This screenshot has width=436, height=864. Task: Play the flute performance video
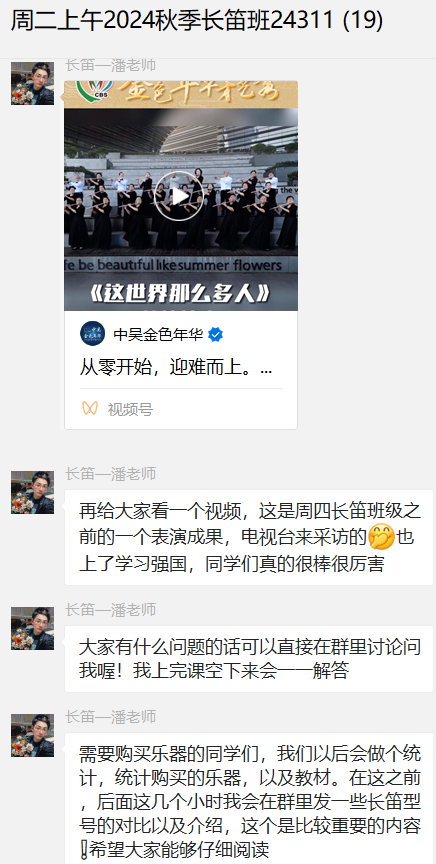click(179, 196)
